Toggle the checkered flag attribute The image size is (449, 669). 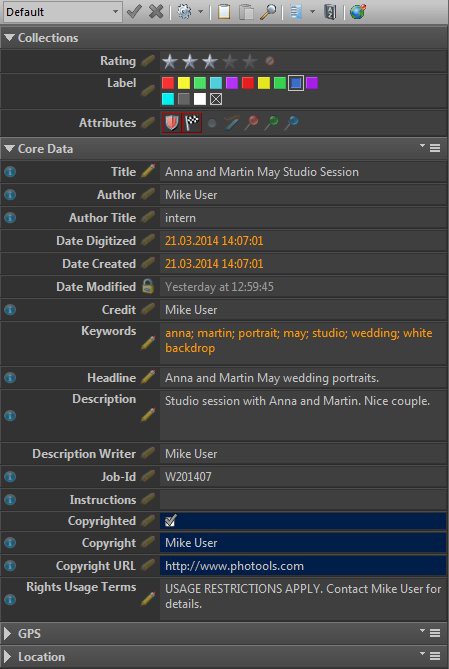point(192,123)
